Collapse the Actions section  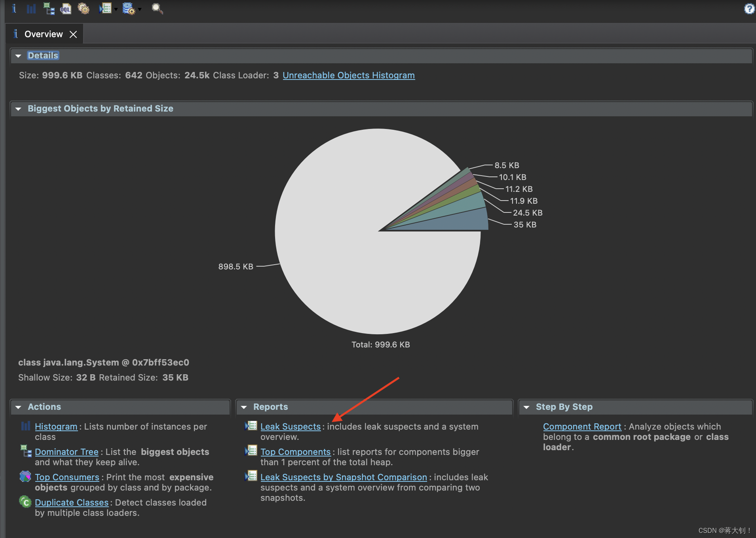click(18, 407)
